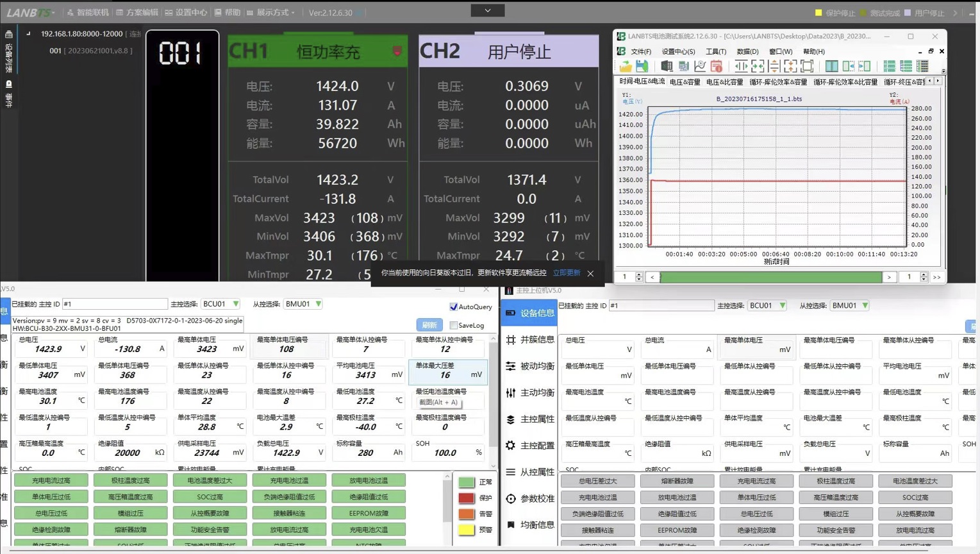Screen dimensions: 980x554
Task: Click the green chart page progress bar
Action: 770,277
